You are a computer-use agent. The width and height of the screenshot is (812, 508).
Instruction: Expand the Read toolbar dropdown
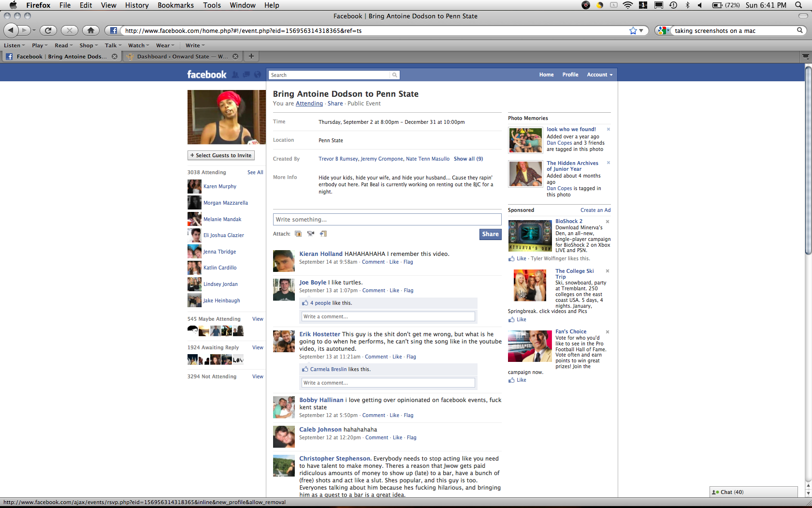click(63, 45)
